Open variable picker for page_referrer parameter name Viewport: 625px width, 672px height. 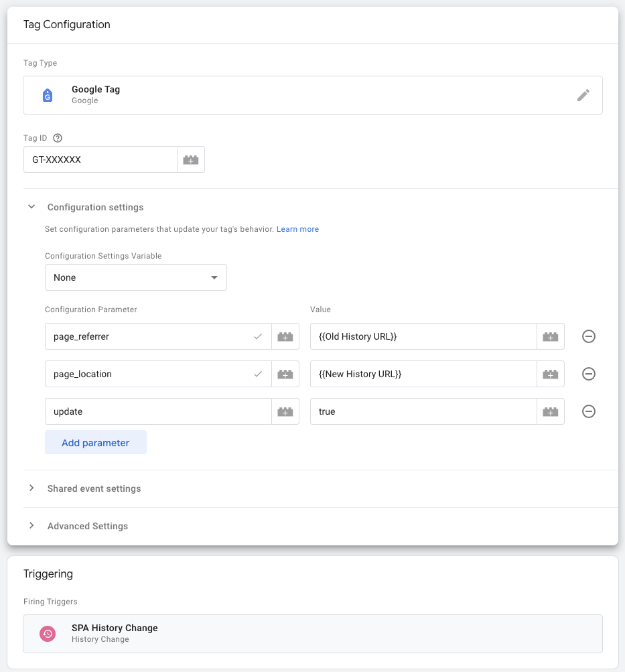coord(285,337)
